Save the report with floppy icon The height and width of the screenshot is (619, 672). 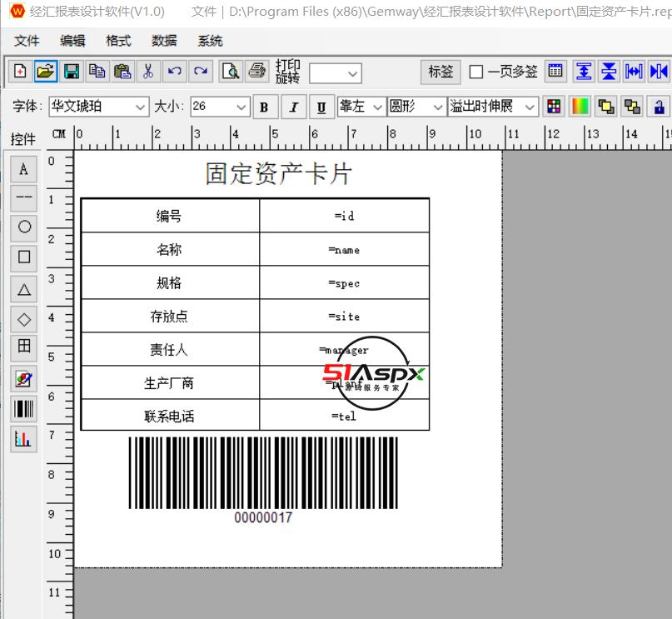click(72, 71)
